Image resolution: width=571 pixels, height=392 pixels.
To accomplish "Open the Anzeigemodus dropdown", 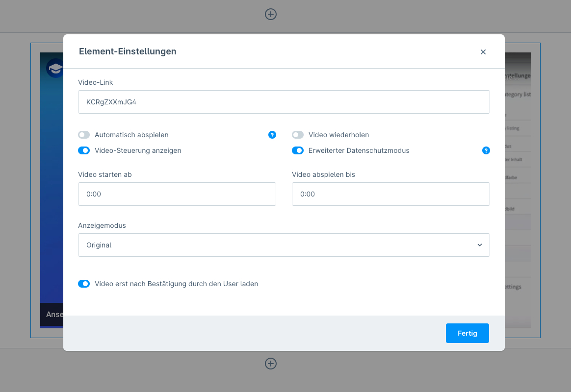I will (x=284, y=245).
